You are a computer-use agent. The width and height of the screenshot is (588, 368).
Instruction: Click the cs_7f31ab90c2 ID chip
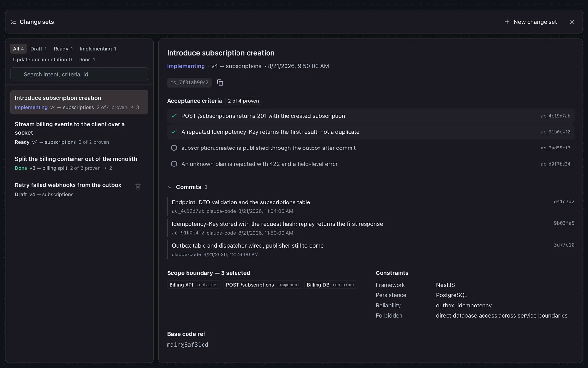189,83
